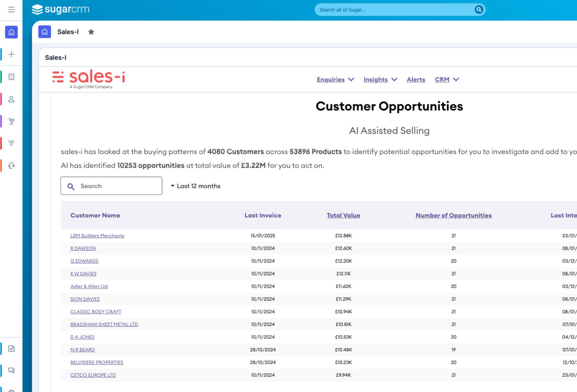Open R DAWSON customer link

tap(83, 248)
